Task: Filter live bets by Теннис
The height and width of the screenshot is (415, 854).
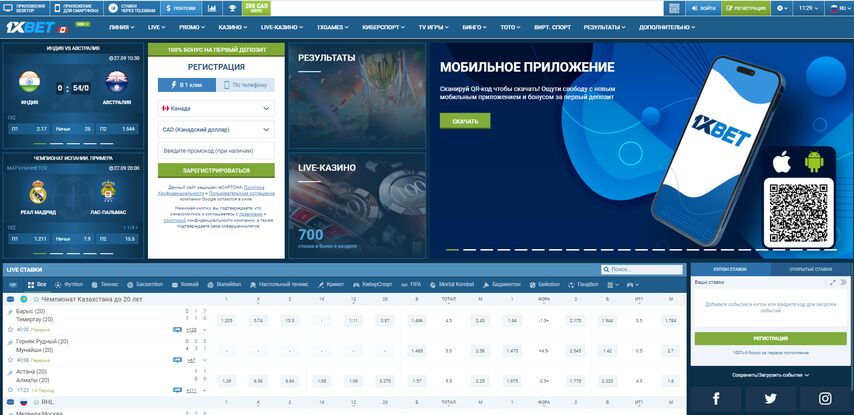Action: [x=105, y=285]
